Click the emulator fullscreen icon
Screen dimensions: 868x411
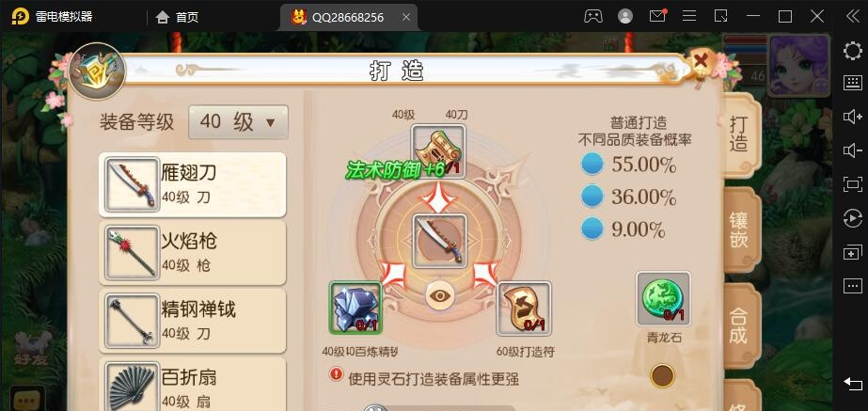click(853, 184)
